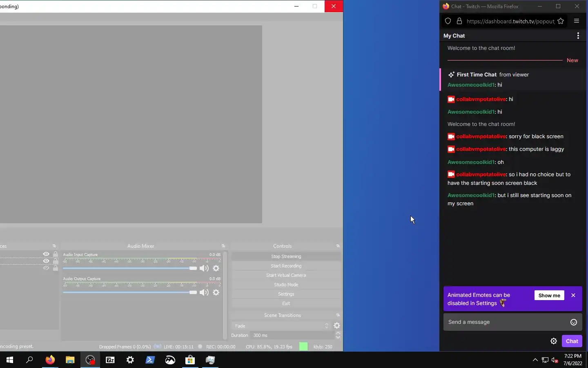The width and height of the screenshot is (588, 368).
Task: Toggle eye of the dotted-outlined source row
Action: click(x=46, y=261)
